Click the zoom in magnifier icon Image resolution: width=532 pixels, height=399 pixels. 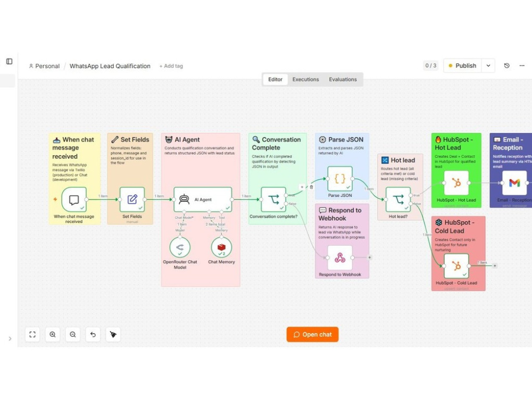click(x=53, y=335)
